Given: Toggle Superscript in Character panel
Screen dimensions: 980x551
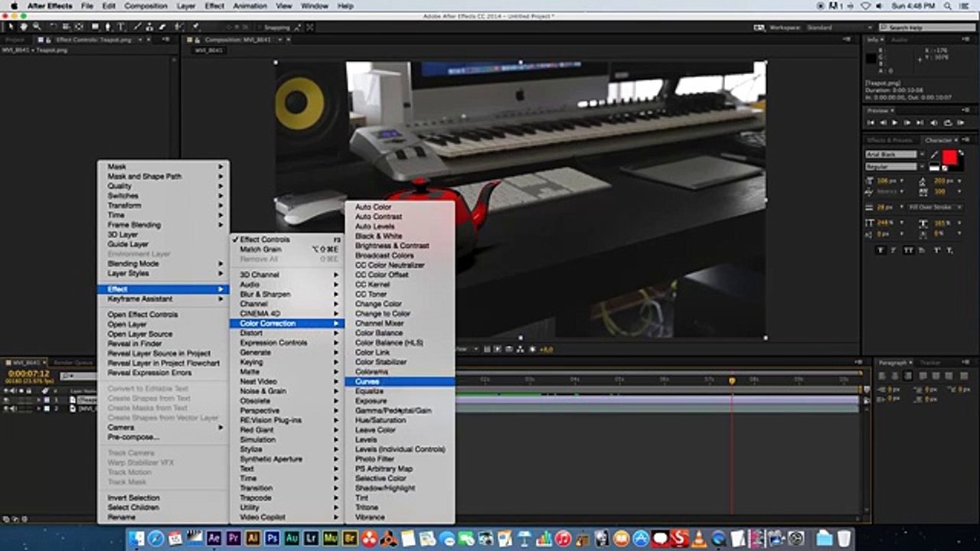Looking at the screenshot, I should point(937,250).
